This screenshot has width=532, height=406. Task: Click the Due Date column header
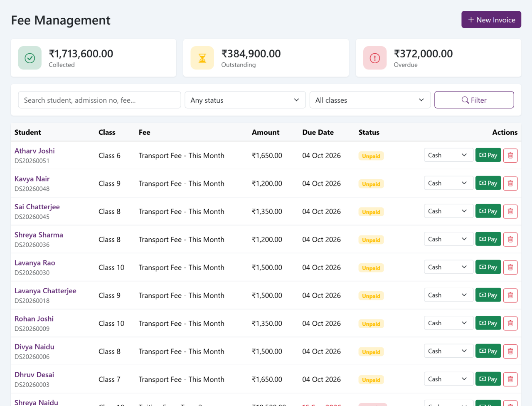point(318,132)
